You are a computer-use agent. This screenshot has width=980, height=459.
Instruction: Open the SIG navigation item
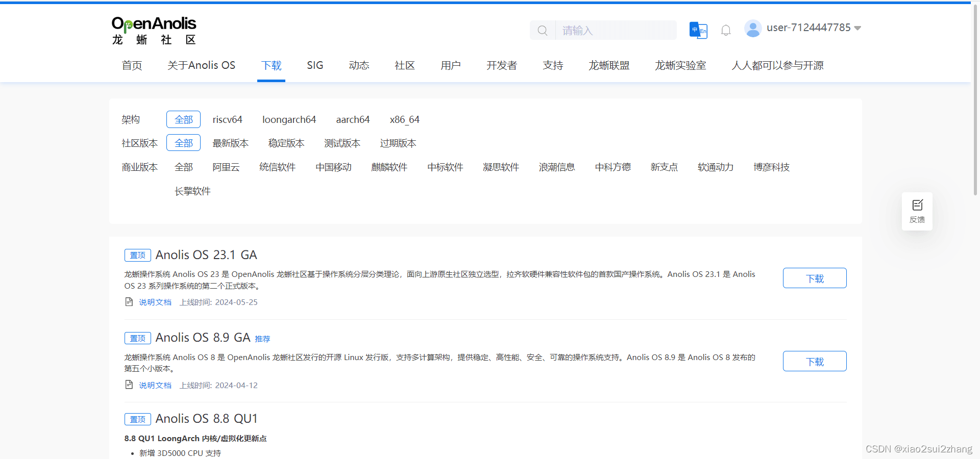[315, 65]
